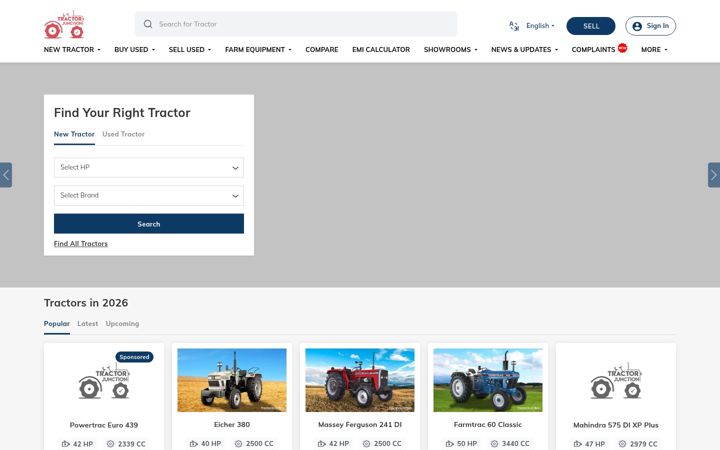
Task: Click HP icon on Mahindra 575 DI XP Plus
Action: click(578, 444)
